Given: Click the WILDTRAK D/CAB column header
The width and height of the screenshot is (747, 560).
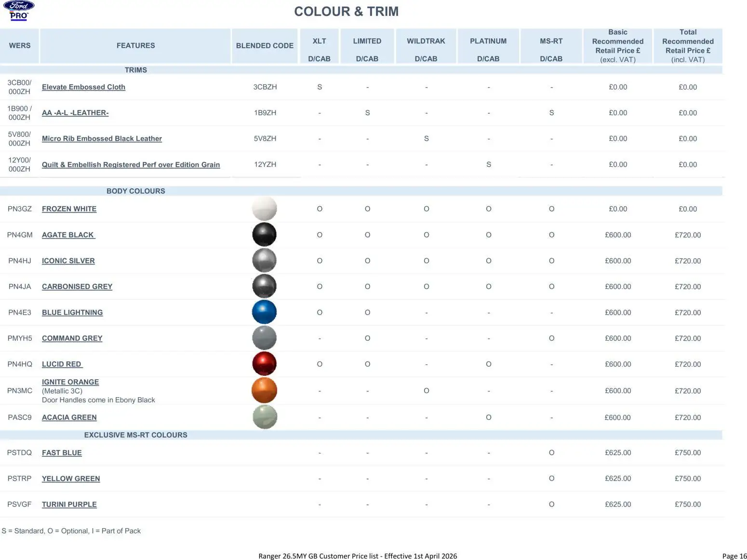Looking at the screenshot, I should pos(426,46).
